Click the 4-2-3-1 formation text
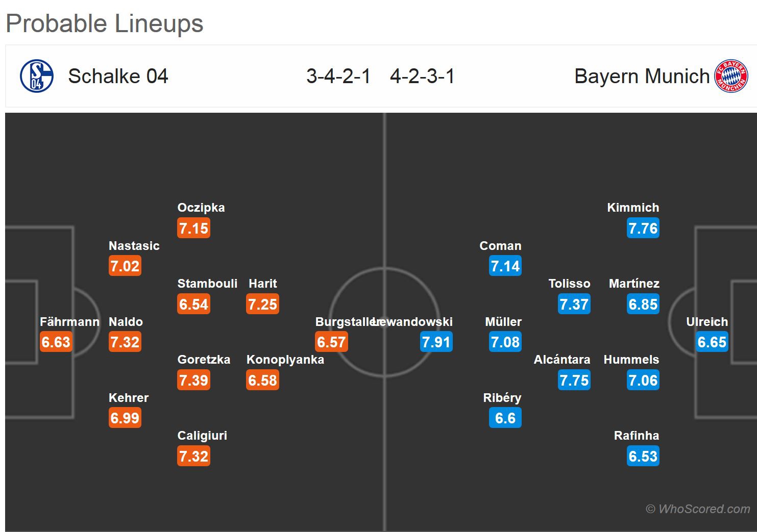 [x=422, y=76]
